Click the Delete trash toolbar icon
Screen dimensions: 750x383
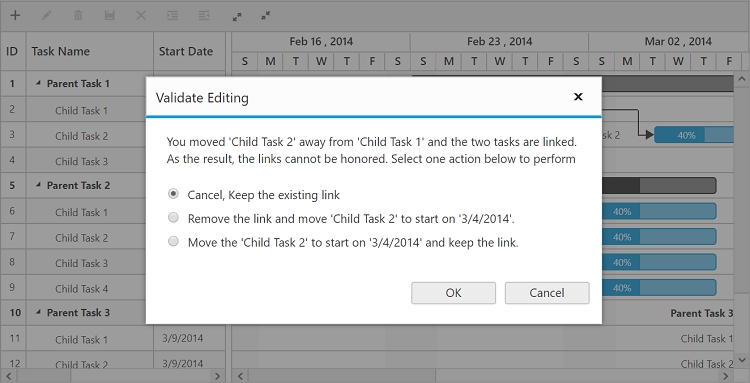pos(78,15)
